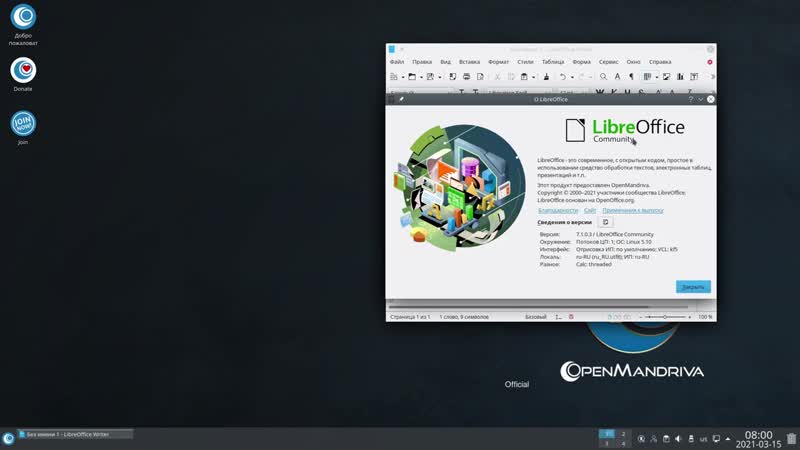The image size is (800, 450).
Task: Click the Insert Table icon
Action: point(647,77)
